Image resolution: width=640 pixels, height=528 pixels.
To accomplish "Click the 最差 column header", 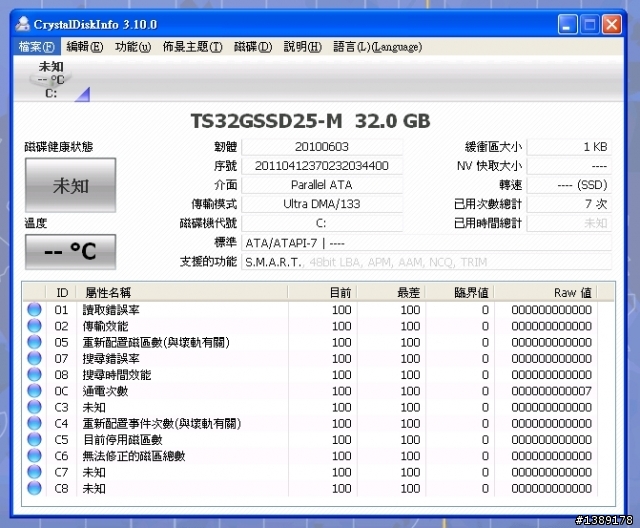I will [x=391, y=293].
